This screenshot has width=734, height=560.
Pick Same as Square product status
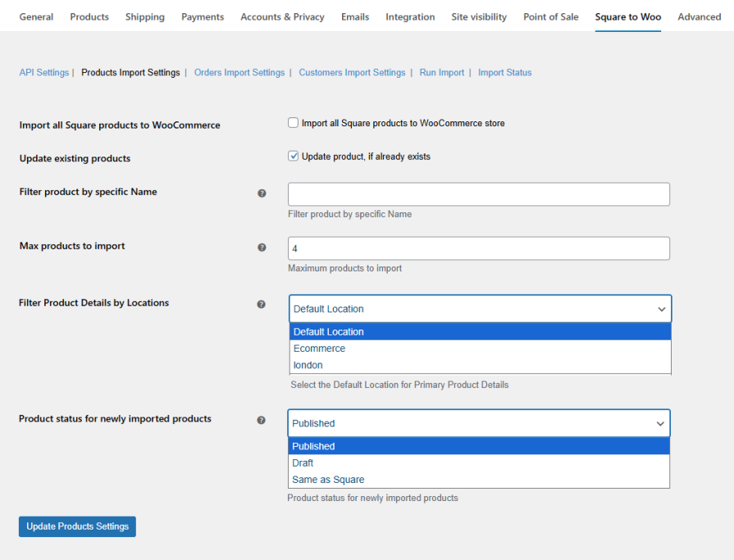point(327,479)
